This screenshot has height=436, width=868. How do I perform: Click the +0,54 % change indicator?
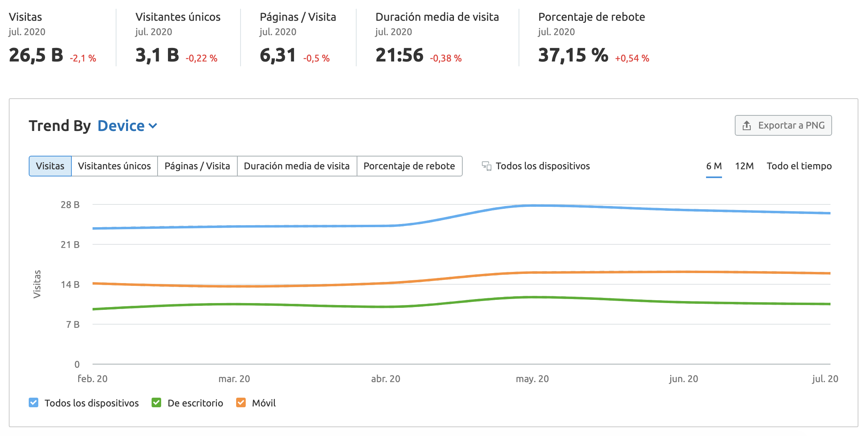pyautogui.click(x=632, y=58)
